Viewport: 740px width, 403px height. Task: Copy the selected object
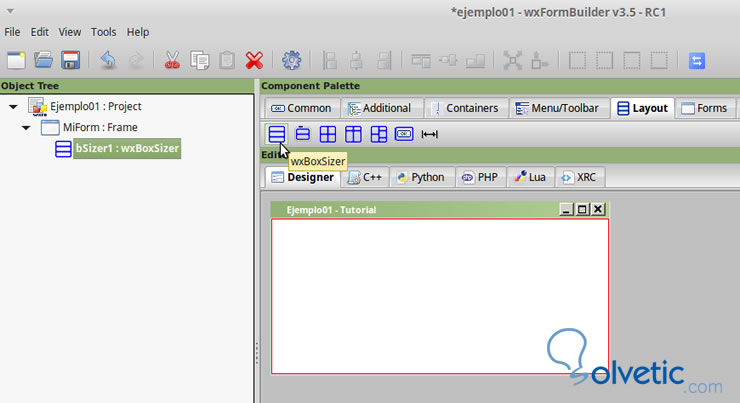pos(200,60)
